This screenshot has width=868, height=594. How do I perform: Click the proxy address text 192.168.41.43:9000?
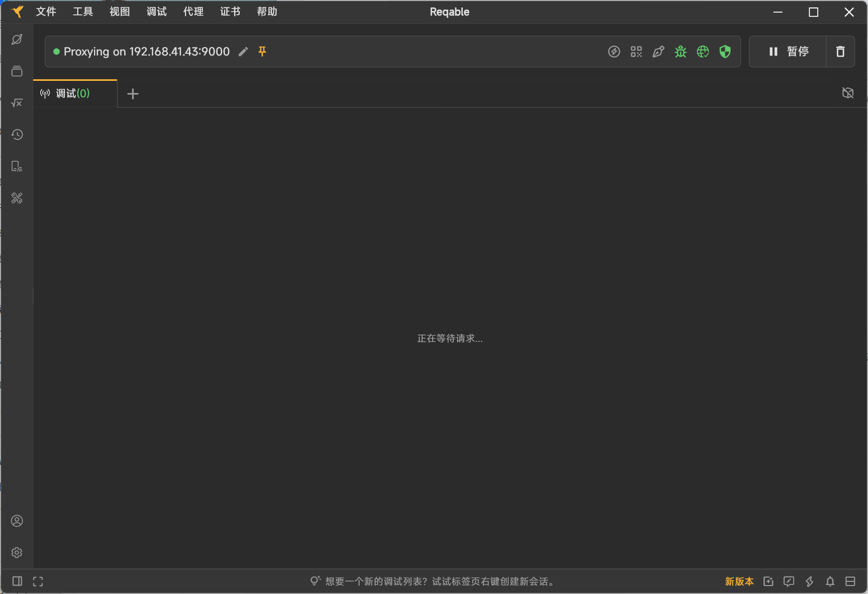(180, 51)
